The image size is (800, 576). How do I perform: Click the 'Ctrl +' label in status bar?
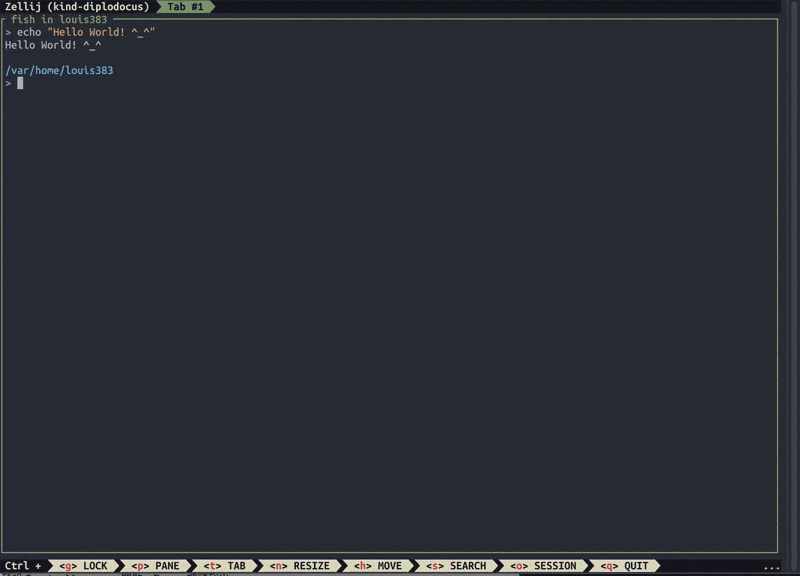click(x=23, y=566)
